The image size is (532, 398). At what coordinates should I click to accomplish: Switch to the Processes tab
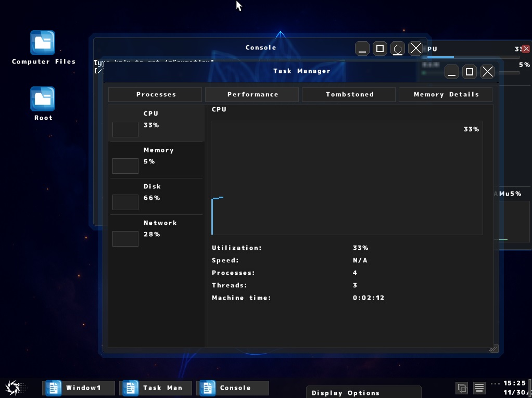[155, 94]
